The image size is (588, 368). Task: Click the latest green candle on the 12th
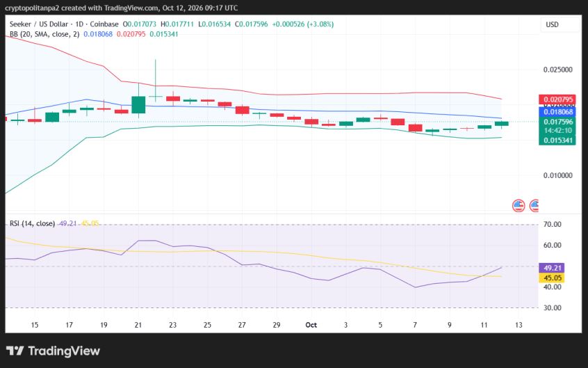pyautogui.click(x=501, y=124)
